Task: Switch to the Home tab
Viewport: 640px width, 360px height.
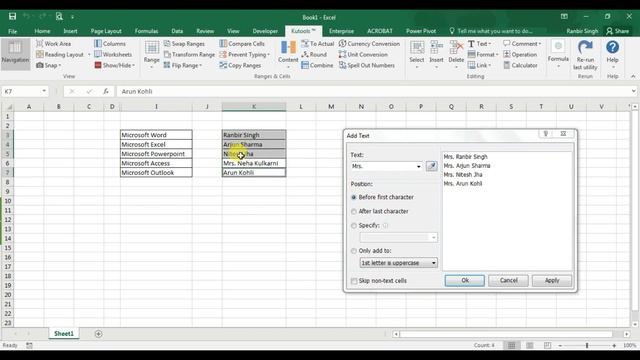Action: click(x=42, y=31)
